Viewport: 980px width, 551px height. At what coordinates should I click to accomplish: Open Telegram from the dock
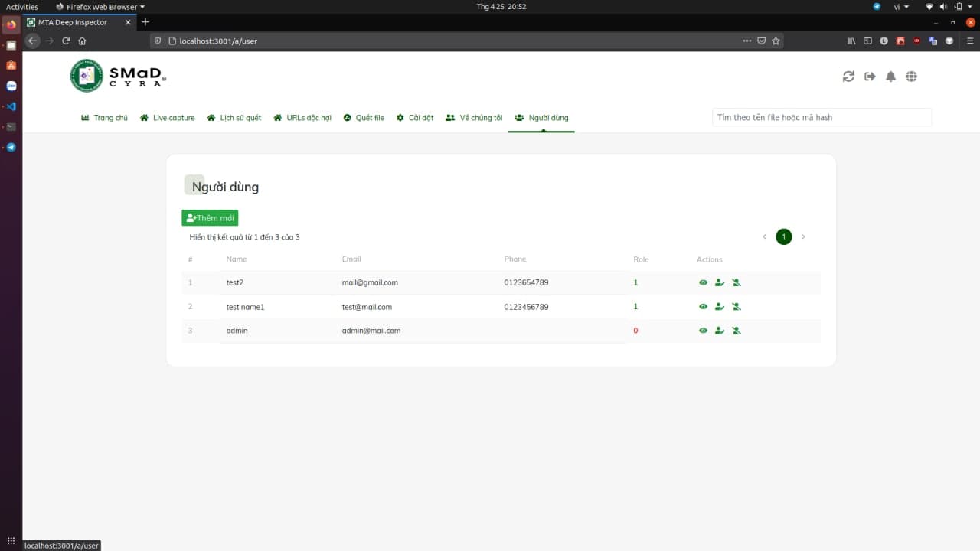click(11, 147)
